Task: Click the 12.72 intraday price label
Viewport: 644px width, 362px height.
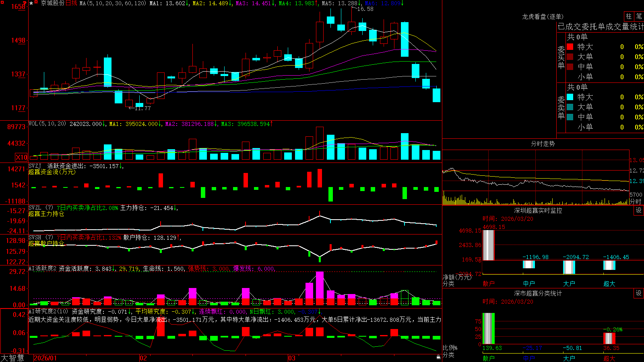Action: tap(636, 171)
